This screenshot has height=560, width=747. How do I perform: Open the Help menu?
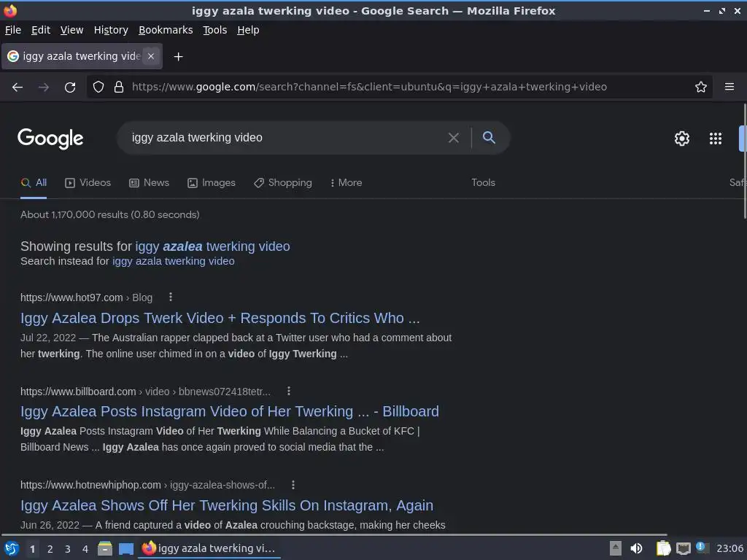(248, 30)
